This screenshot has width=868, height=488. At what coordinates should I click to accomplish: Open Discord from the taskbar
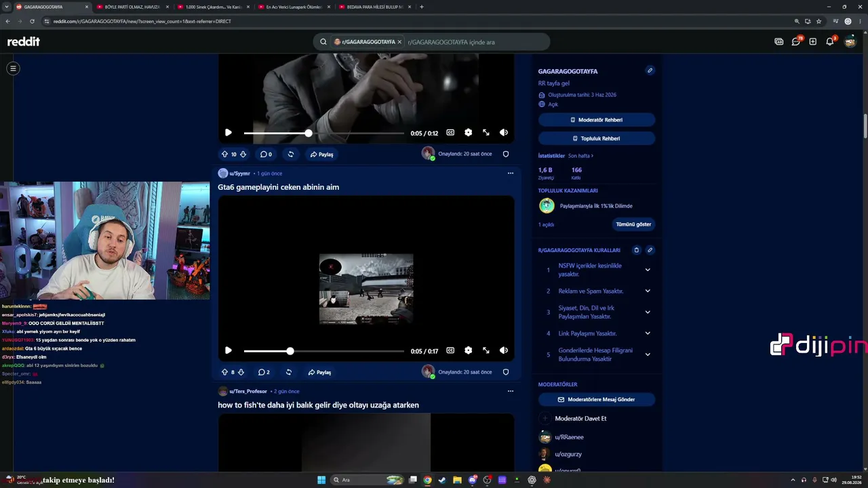472,480
